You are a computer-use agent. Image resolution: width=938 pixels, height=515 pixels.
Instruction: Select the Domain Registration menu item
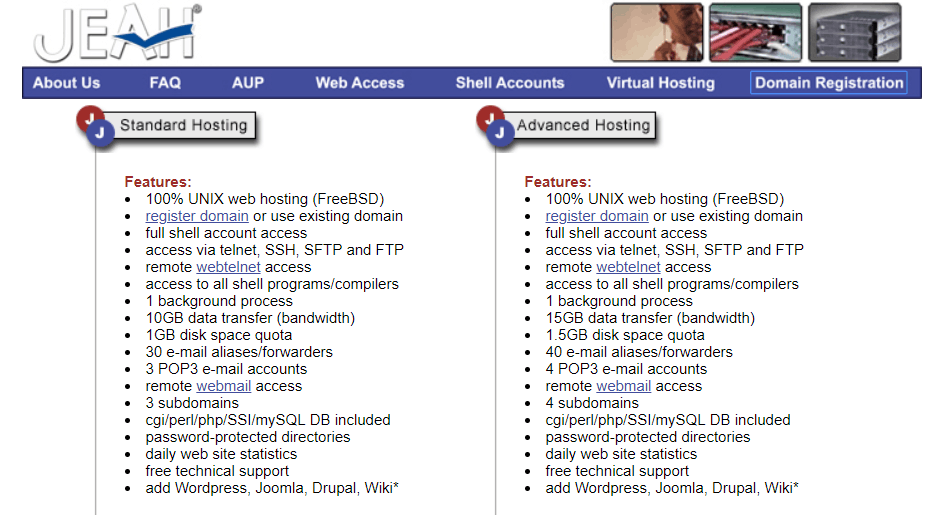coord(829,83)
